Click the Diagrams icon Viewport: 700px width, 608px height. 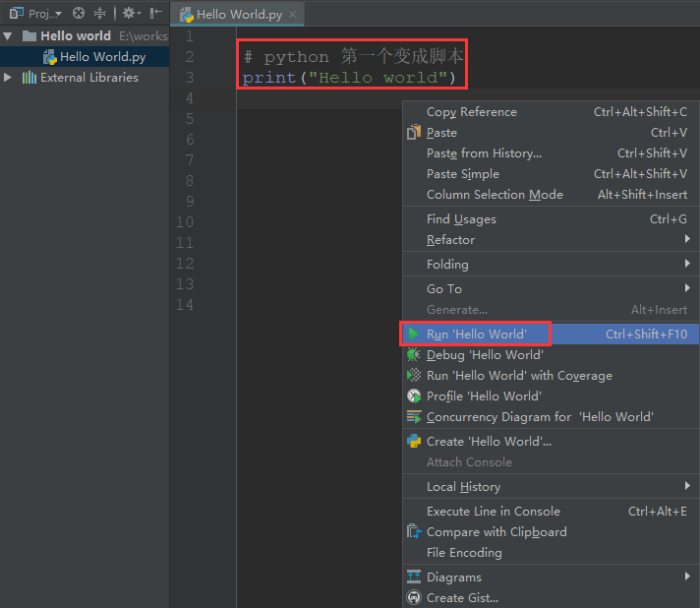click(414, 577)
